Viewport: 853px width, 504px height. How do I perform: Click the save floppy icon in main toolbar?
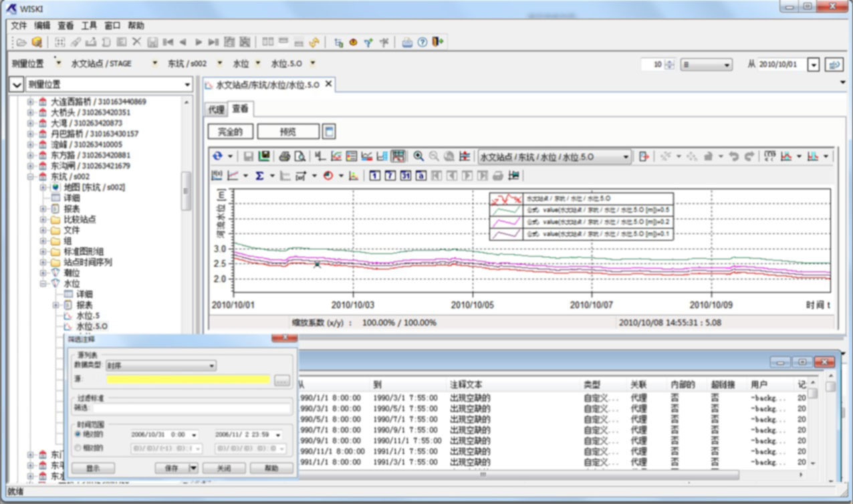[x=152, y=41]
